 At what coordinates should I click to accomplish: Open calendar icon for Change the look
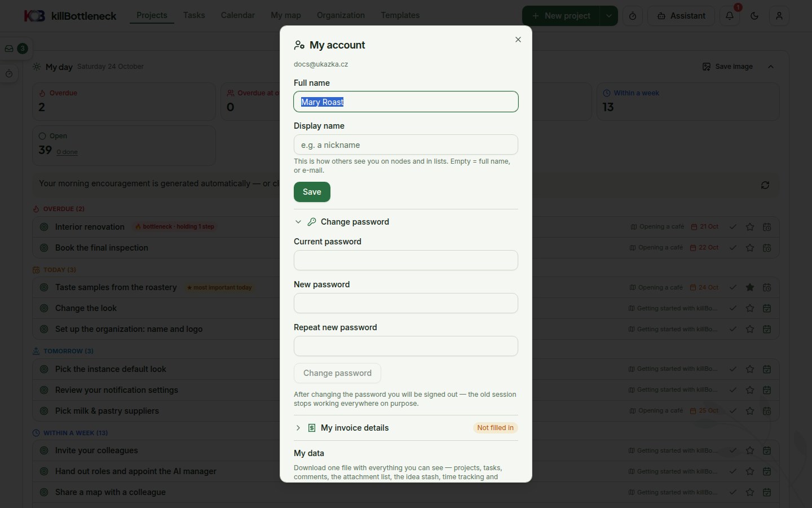(x=767, y=308)
